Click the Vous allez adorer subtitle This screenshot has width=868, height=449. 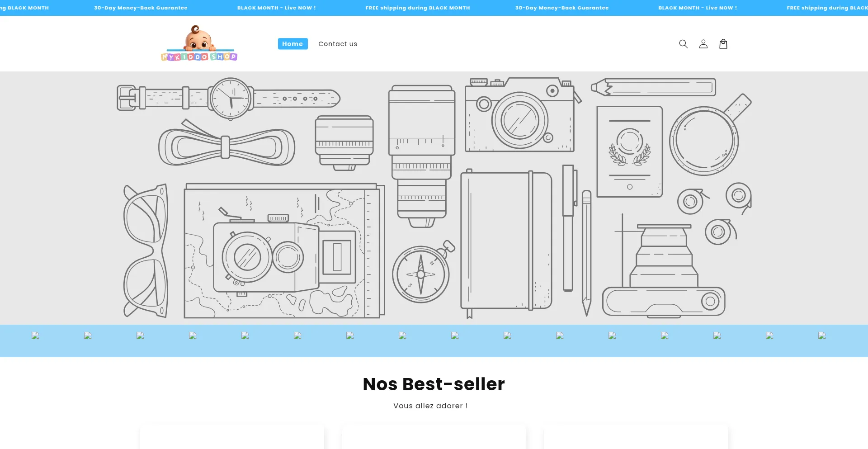(430, 406)
